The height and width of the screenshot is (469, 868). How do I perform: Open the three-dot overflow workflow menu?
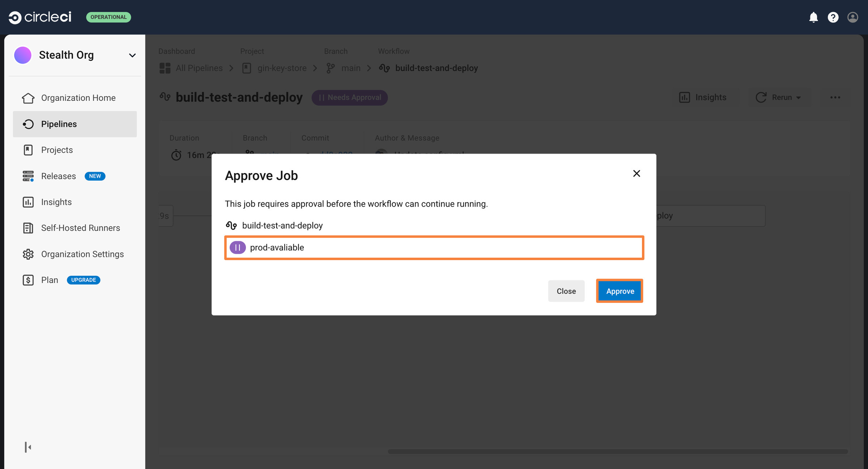[x=835, y=97]
